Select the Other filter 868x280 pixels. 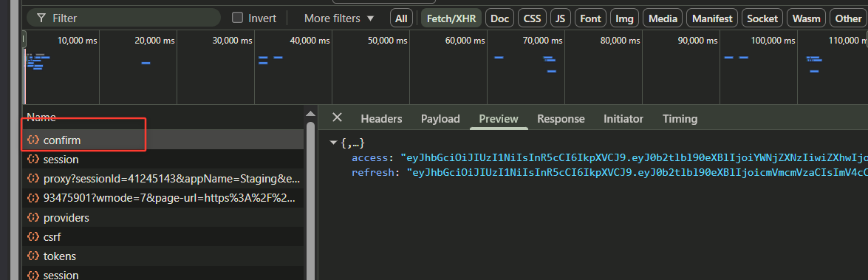[848, 18]
